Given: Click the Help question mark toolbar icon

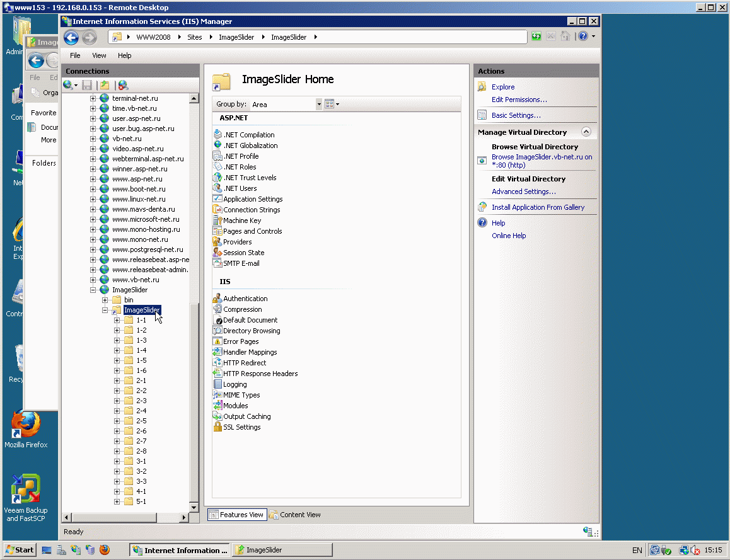Looking at the screenshot, I should (583, 37).
